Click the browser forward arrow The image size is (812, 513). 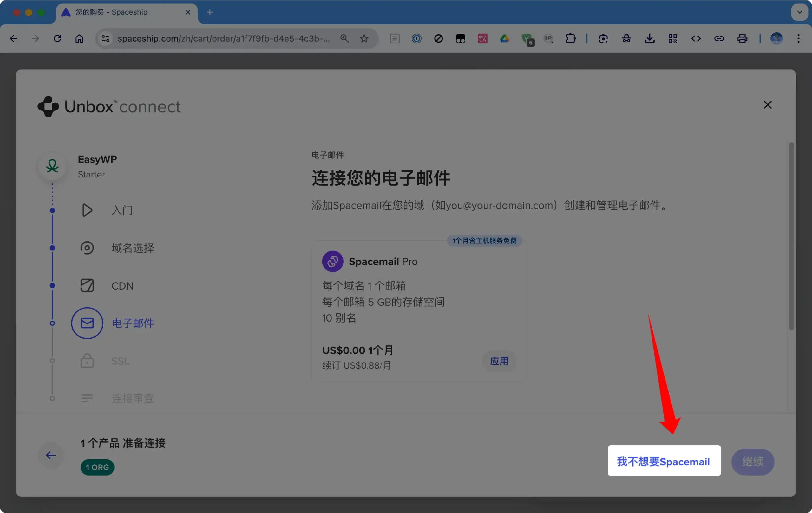pyautogui.click(x=36, y=38)
